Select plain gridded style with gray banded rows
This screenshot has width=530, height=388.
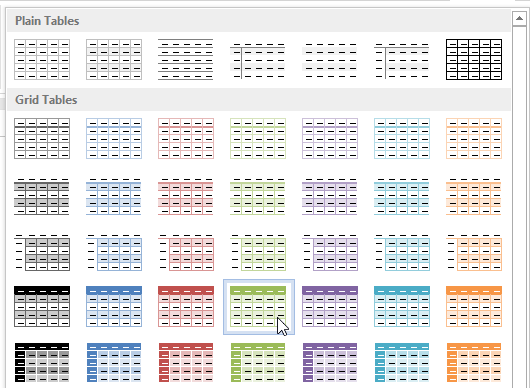pyautogui.click(x=114, y=59)
